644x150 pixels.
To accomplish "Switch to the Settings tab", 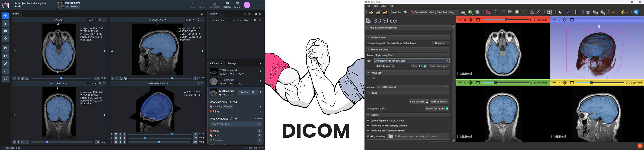I will click(232, 64).
